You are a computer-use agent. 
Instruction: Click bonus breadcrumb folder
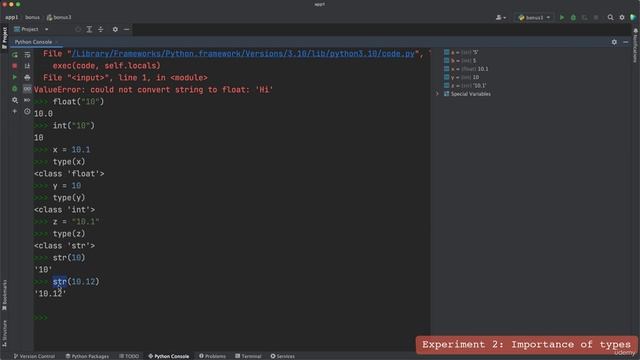(32, 18)
